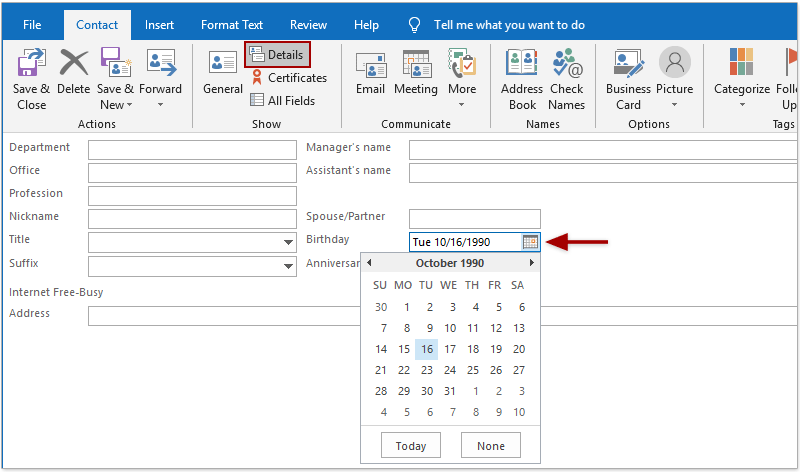Click the None button in calendar
The image size is (800, 472).
(491, 445)
